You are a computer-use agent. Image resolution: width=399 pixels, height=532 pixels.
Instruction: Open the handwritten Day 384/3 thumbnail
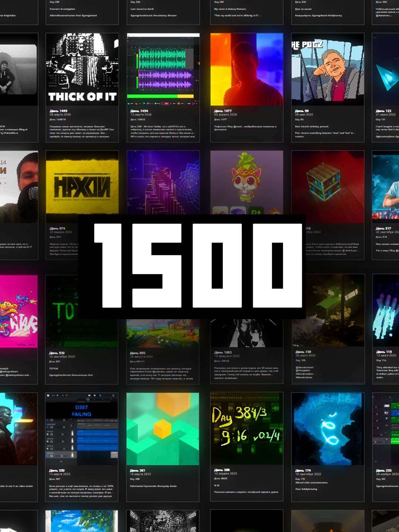tap(247, 429)
